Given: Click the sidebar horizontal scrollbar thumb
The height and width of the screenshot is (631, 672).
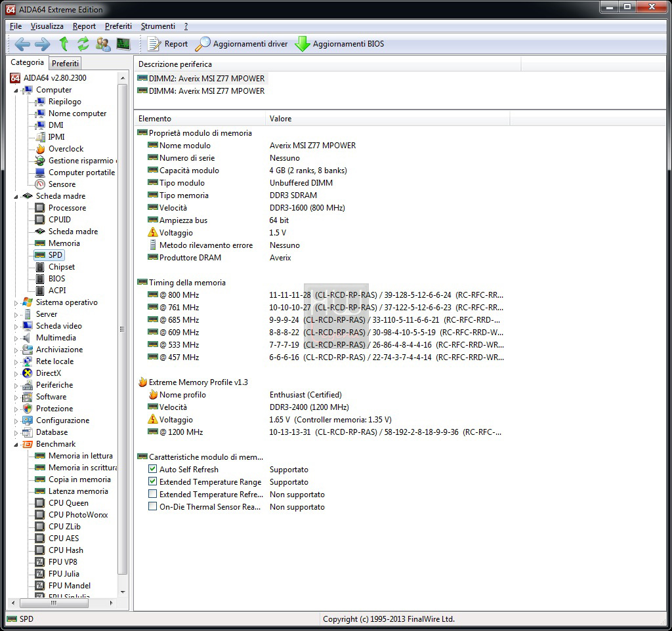Looking at the screenshot, I should [x=54, y=603].
